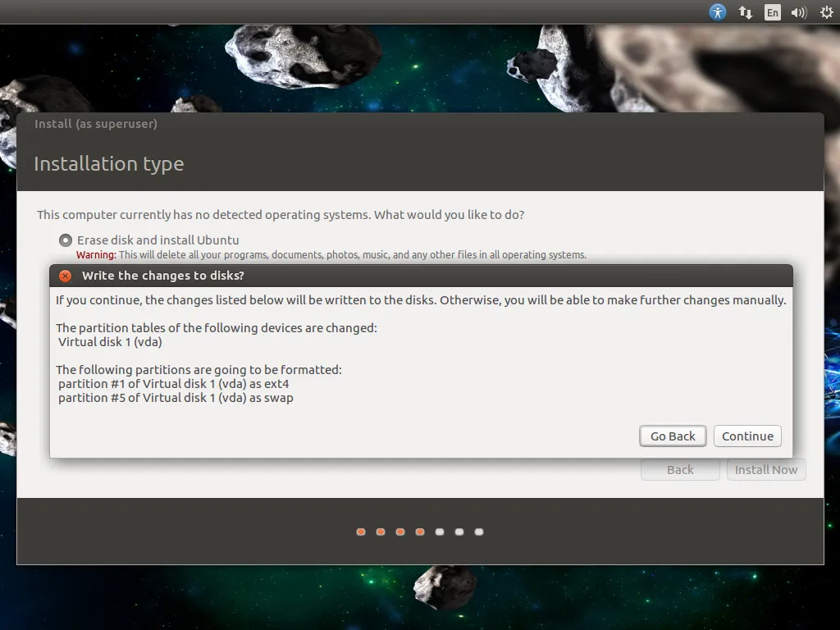Viewport: 840px width, 630px height.
Task: Open the En keyboard layout indicator
Action: click(x=772, y=12)
